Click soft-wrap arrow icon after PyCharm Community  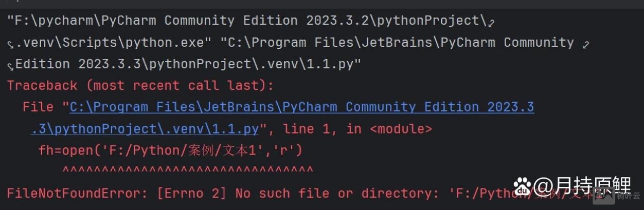[586, 44]
